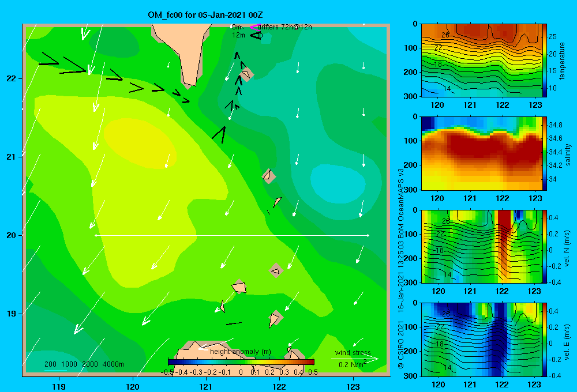Viewport: 577px width, 392px height.
Task: Click the 'temperature' colorbar label
Action: [562, 61]
